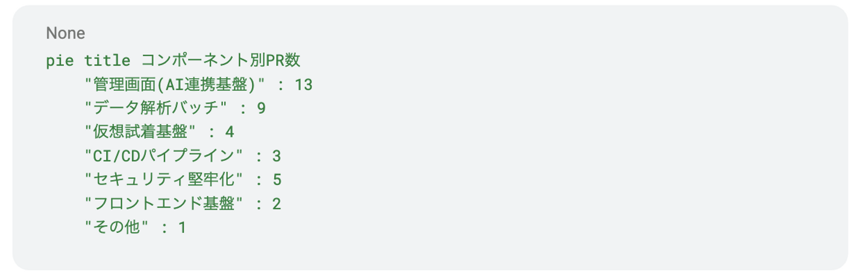The height and width of the screenshot is (280, 868).
Task: Click the value 4 in the code
Action: pos(230,132)
